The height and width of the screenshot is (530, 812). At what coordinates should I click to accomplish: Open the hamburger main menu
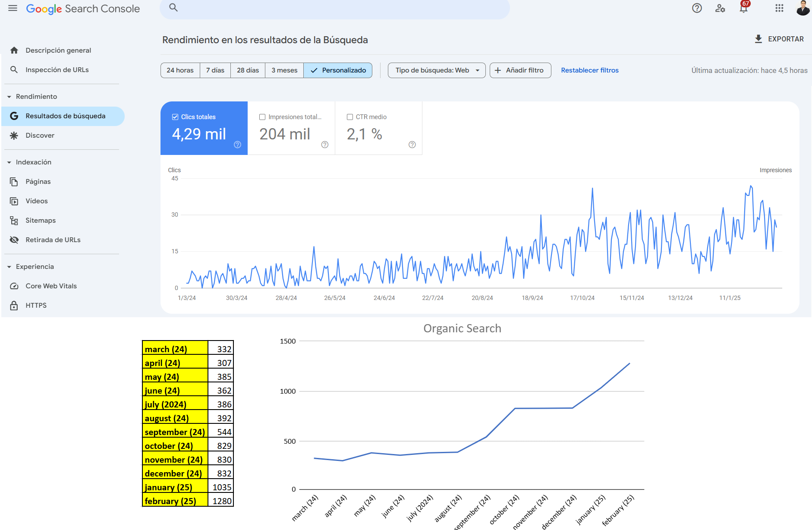pos(13,8)
